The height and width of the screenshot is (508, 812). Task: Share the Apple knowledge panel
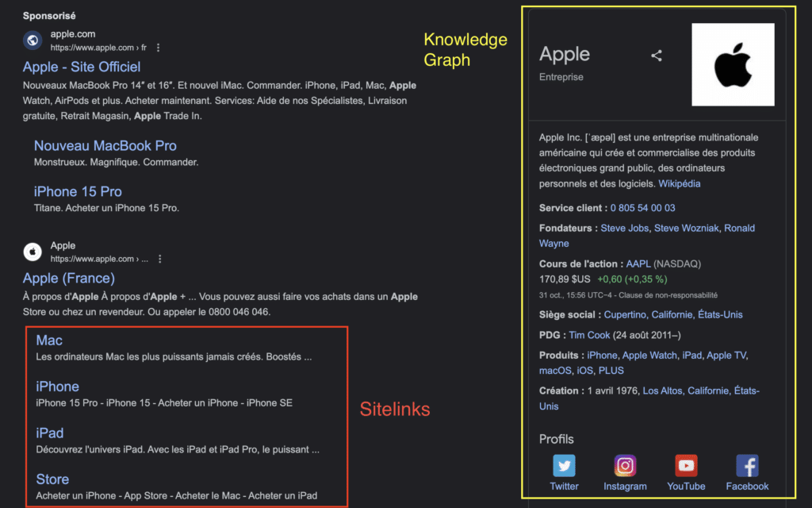(657, 56)
